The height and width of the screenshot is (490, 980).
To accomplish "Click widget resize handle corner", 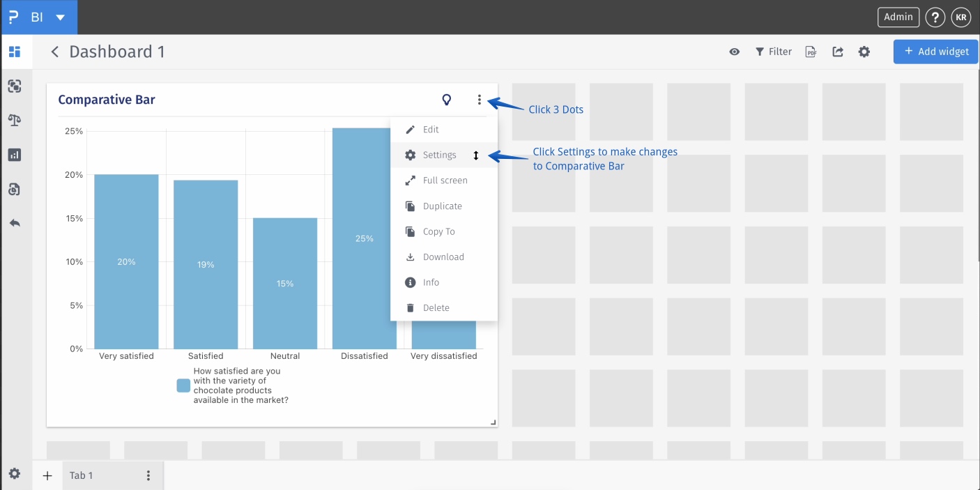I will [x=493, y=422].
